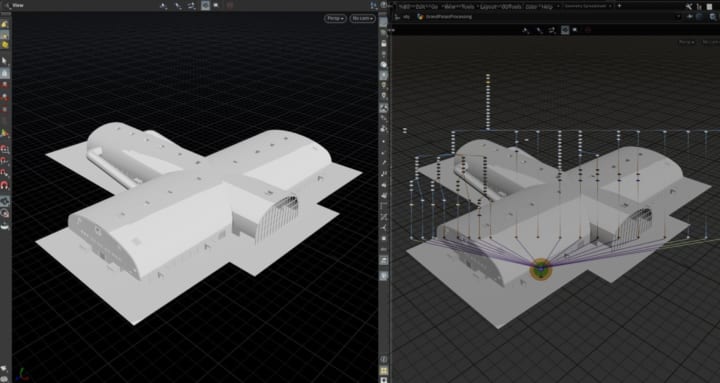The image size is (720, 383).
Task: Open the path history dropdown arrow in the right pane
Action: point(679,17)
